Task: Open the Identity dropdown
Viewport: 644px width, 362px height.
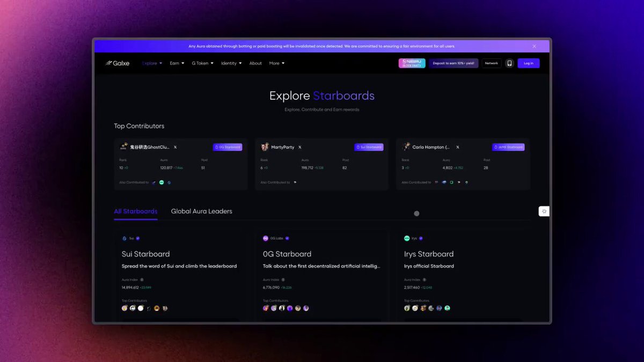Action: (231, 63)
